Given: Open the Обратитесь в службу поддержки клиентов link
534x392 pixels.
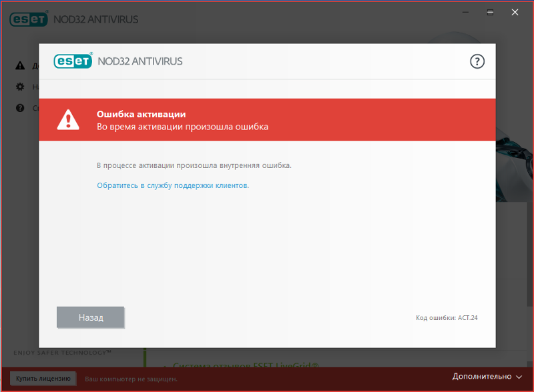Looking at the screenshot, I should pos(173,185).
